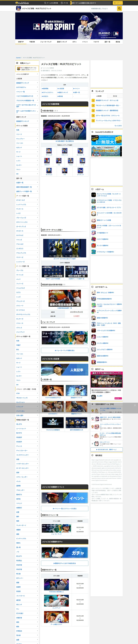Expand the ブルージェイズ sidebar row arrow

pyautogui.click(x=38, y=217)
